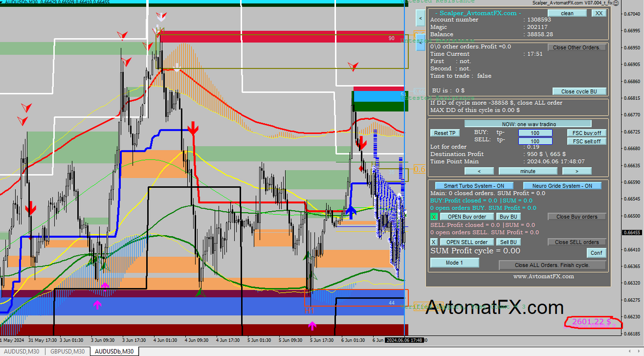Toggle Neuro Gride System ON button

coord(562,186)
